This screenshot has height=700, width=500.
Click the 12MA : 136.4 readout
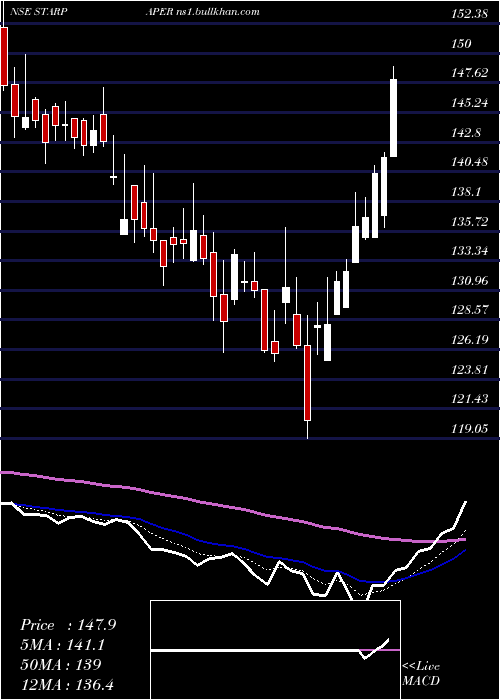point(69,684)
